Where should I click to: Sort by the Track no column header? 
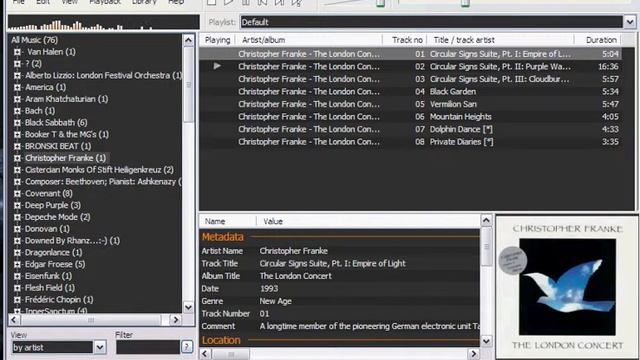[x=405, y=40]
